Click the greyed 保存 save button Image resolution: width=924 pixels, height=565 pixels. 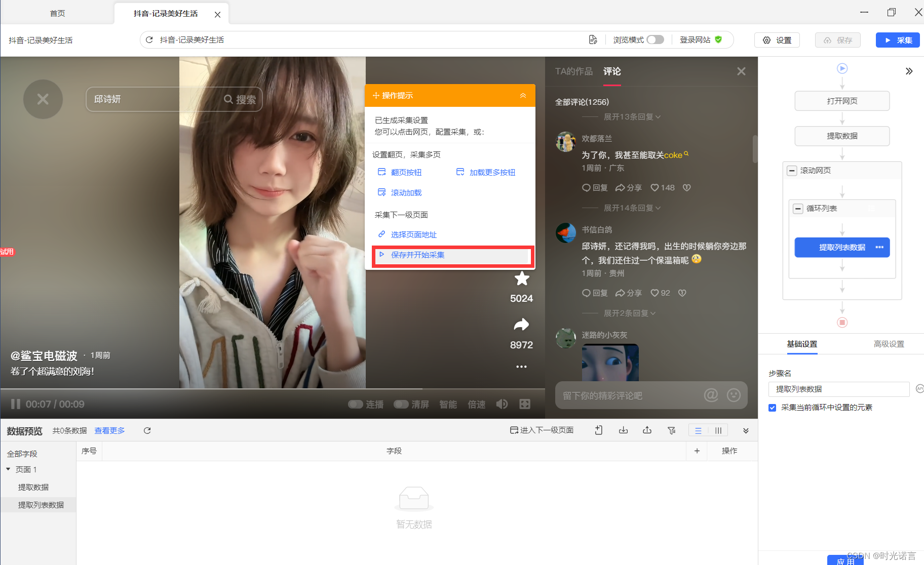[838, 40]
